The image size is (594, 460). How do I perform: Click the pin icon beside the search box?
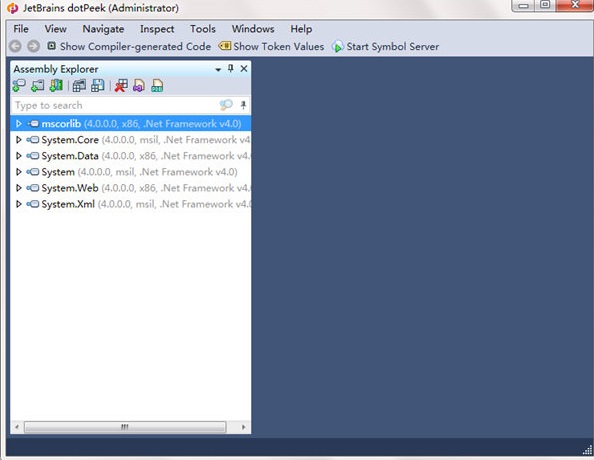(x=243, y=105)
